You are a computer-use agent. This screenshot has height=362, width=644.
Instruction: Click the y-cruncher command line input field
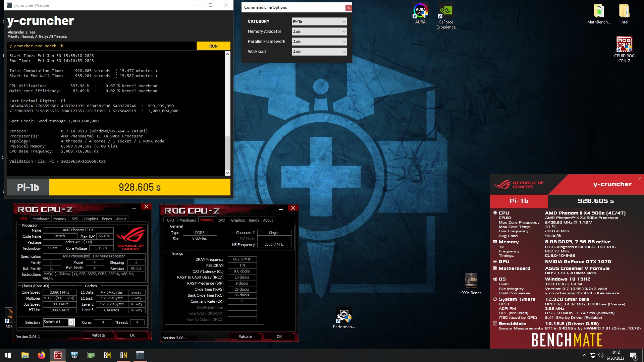101,46
